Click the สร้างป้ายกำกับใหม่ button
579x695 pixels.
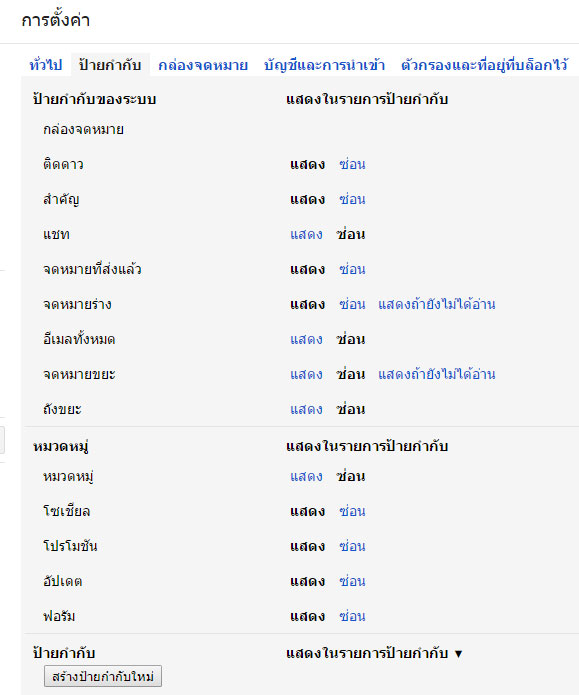pos(103,676)
